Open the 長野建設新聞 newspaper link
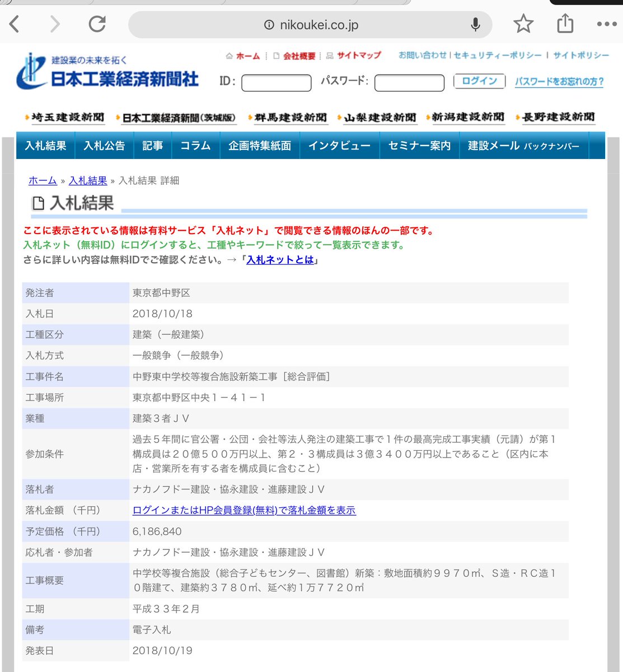 tap(555, 117)
